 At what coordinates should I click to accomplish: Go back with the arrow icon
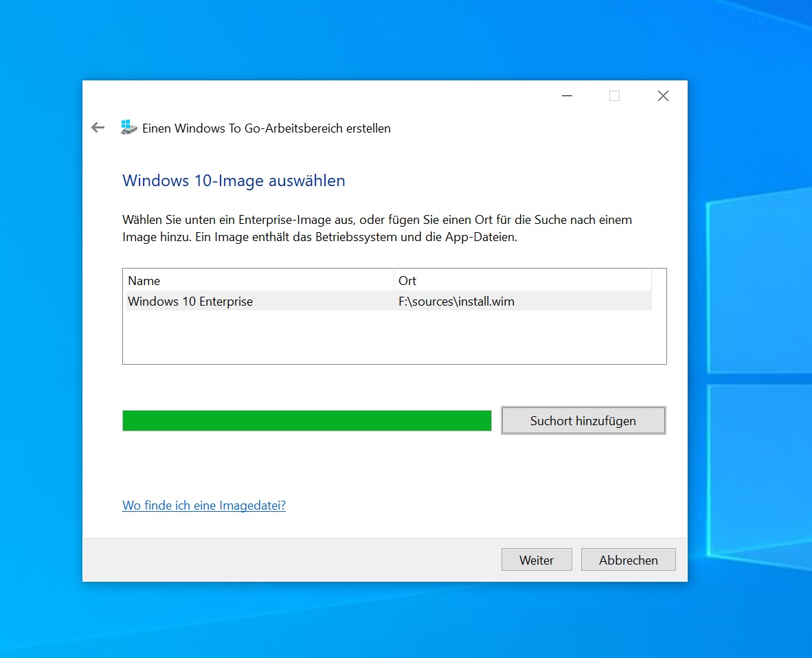coord(98,127)
